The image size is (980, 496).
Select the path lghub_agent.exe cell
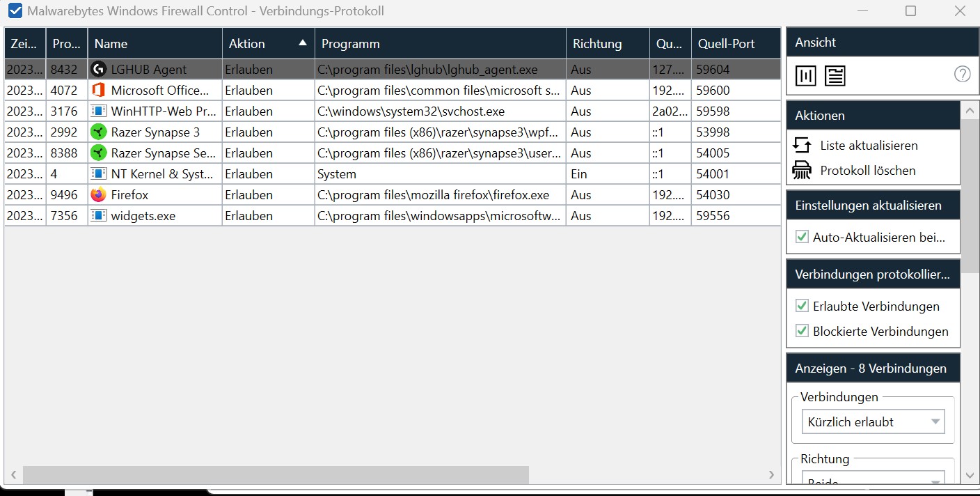[441, 70]
